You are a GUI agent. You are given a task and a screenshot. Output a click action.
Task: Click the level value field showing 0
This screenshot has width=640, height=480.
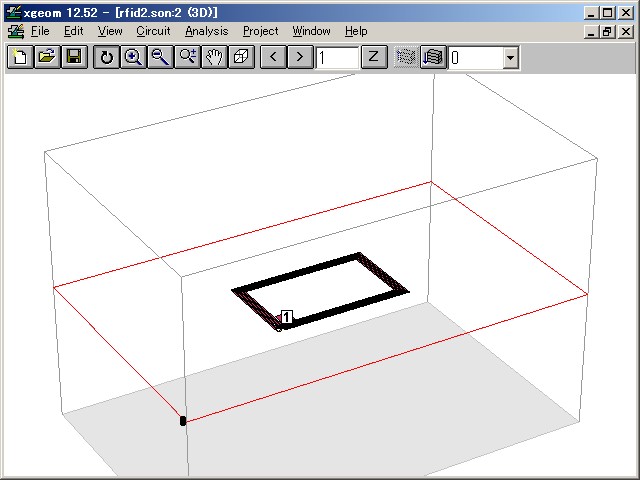tap(476, 58)
